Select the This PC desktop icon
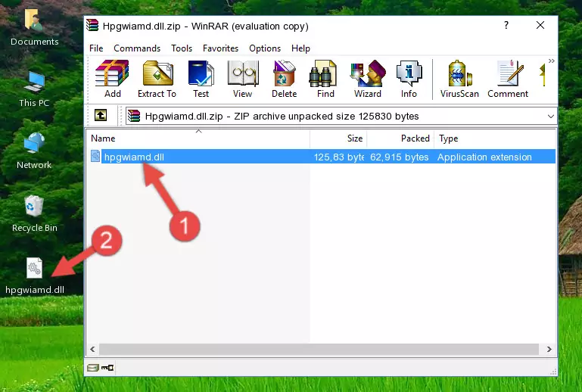The image size is (582, 392). [x=34, y=89]
